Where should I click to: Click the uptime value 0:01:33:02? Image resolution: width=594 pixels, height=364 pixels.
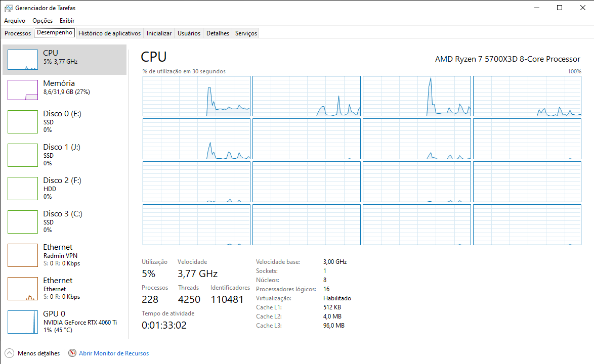click(164, 325)
